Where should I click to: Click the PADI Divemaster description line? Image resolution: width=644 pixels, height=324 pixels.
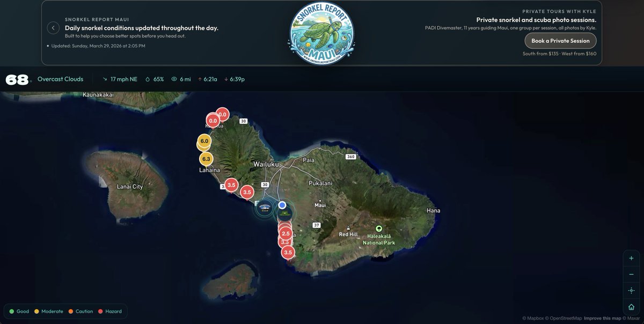click(510, 28)
